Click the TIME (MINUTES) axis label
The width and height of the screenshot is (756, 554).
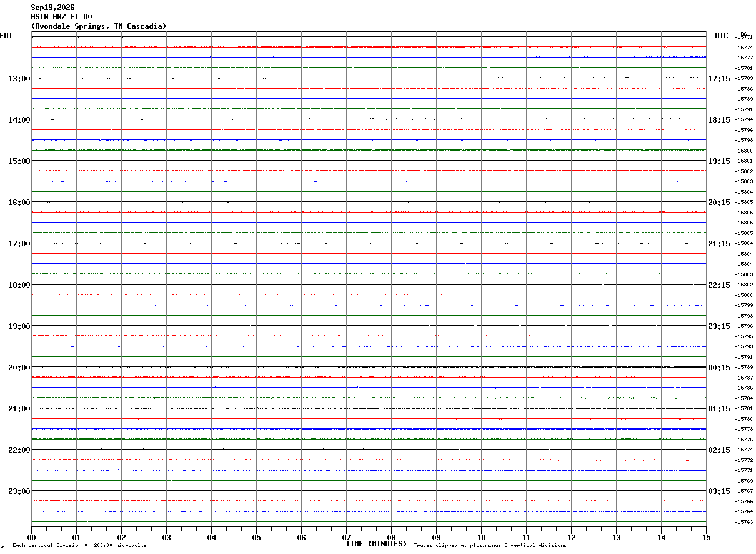click(376, 544)
